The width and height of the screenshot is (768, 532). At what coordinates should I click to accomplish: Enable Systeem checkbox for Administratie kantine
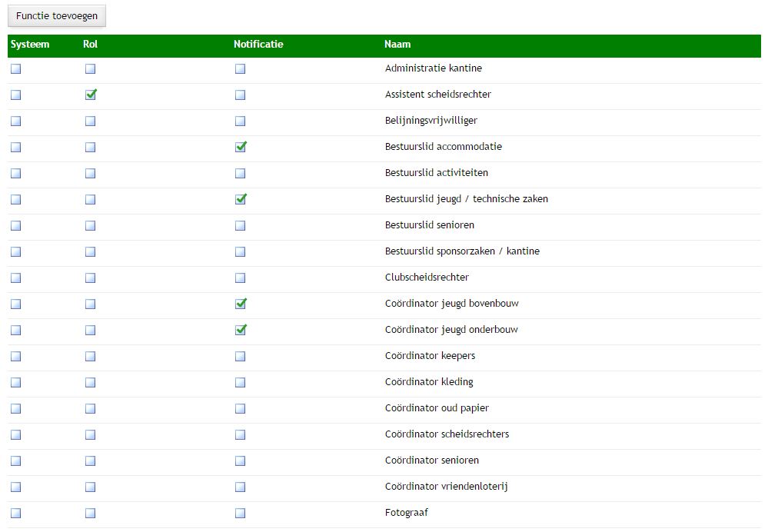[16, 68]
